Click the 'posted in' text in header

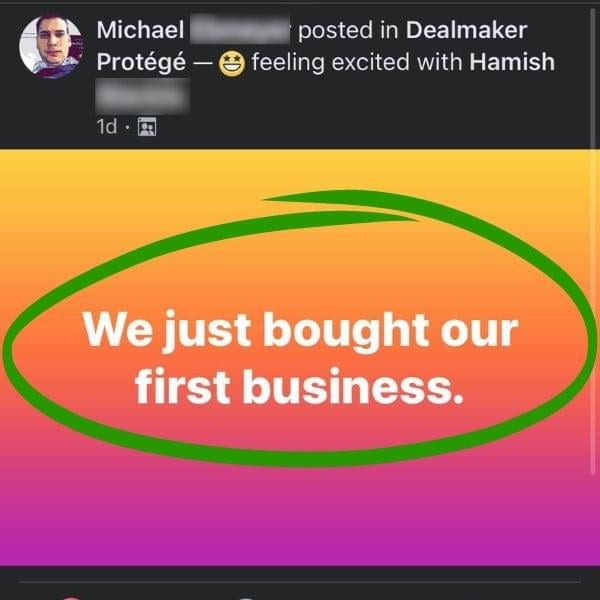(x=348, y=31)
